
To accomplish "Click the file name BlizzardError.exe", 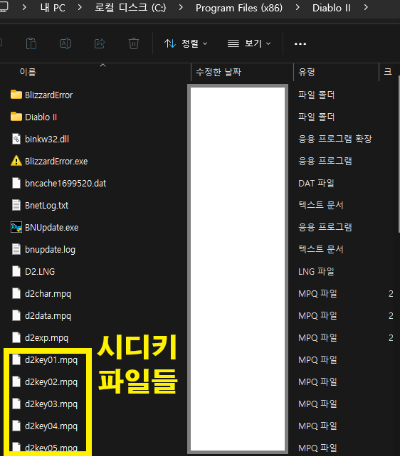I will click(56, 161).
